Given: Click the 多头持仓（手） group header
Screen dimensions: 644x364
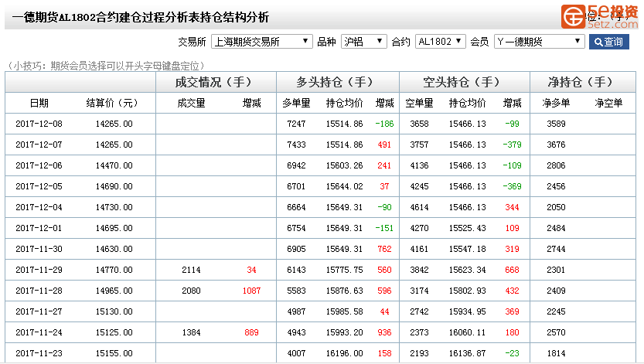Looking at the screenshot, I should (x=335, y=82).
